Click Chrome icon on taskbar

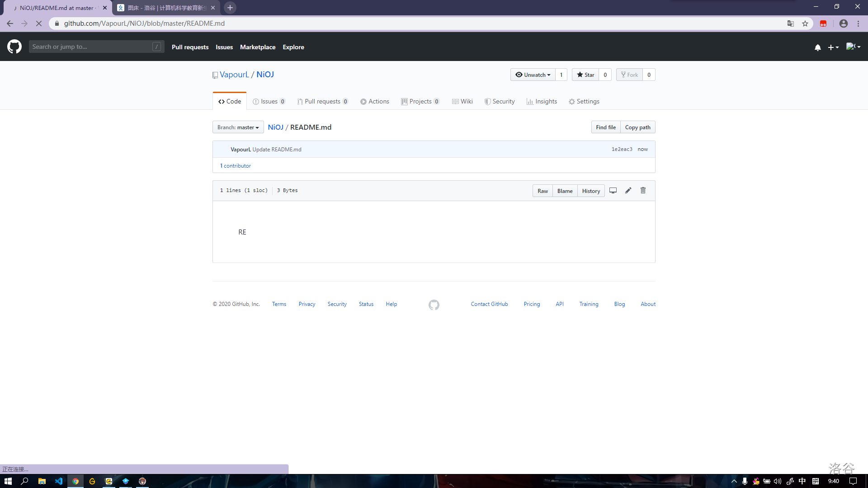point(75,481)
